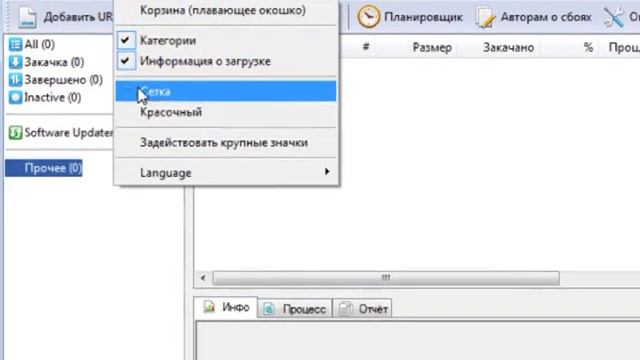Click the Добавить URL toolbar button
Viewport: 640px width, 360px height.
click(65, 17)
